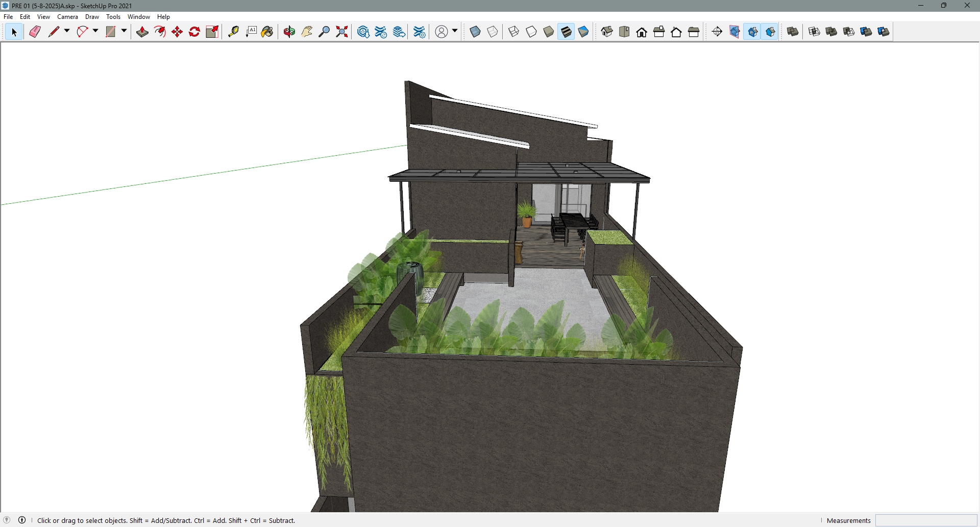
Task: Select the Offset tool
Action: click(x=160, y=32)
